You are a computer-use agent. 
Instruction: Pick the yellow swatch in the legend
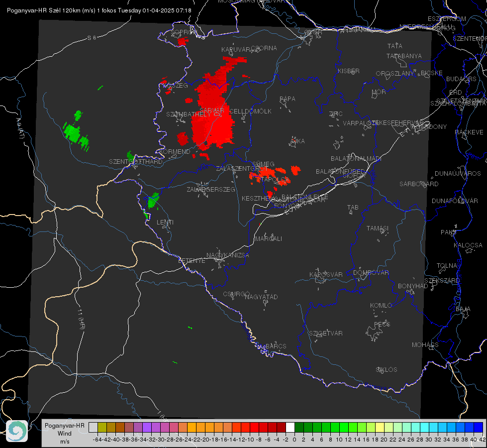(x=379, y=427)
